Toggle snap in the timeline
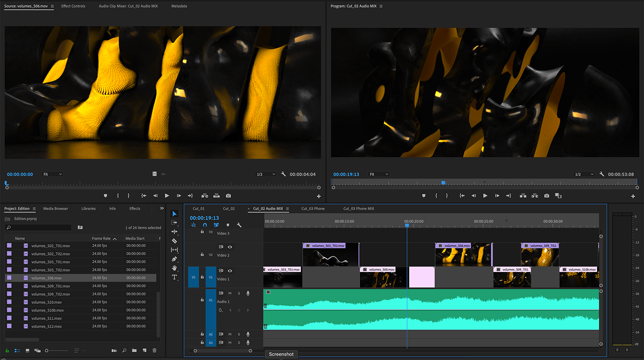644x360 pixels. (x=205, y=225)
